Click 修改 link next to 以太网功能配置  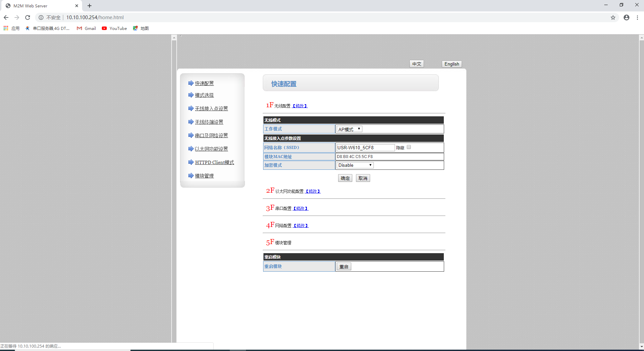click(x=313, y=191)
